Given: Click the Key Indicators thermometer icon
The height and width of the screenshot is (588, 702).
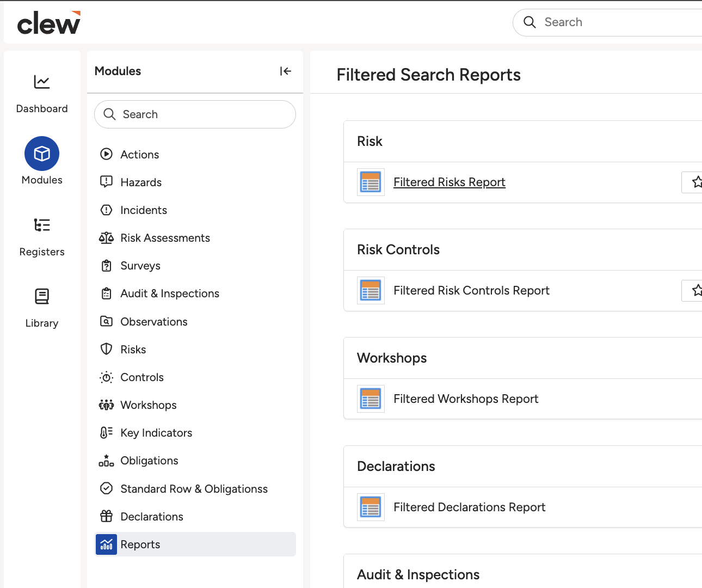Looking at the screenshot, I should [107, 433].
